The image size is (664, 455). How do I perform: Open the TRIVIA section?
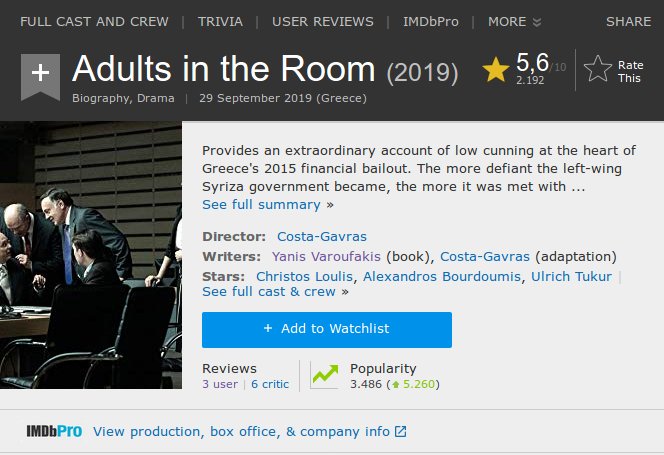pyautogui.click(x=220, y=21)
